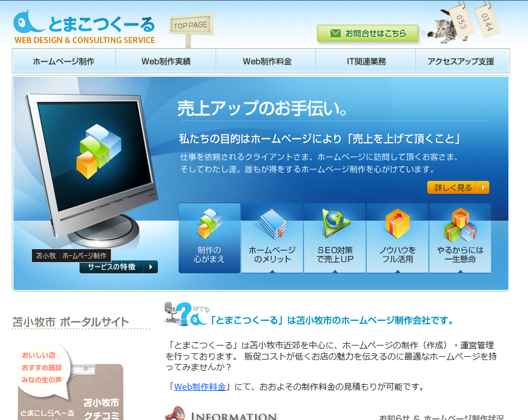Open the Web制作料金 navigation tab
The image size is (528, 420).
click(x=267, y=62)
